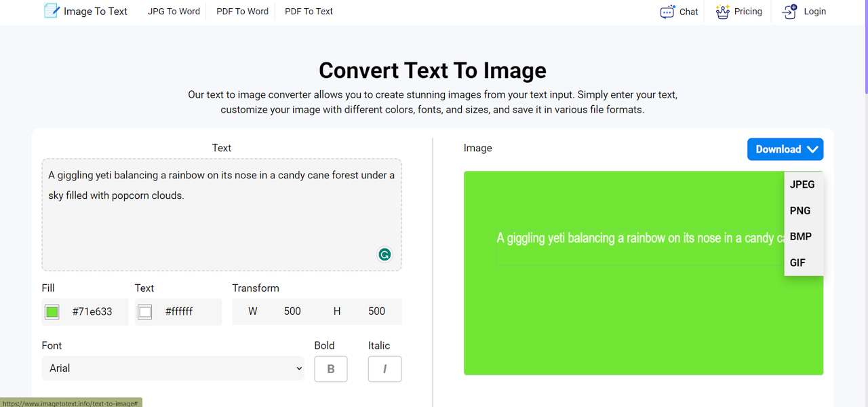The width and height of the screenshot is (868, 407).
Task: Open JPG To Word page
Action: (174, 12)
